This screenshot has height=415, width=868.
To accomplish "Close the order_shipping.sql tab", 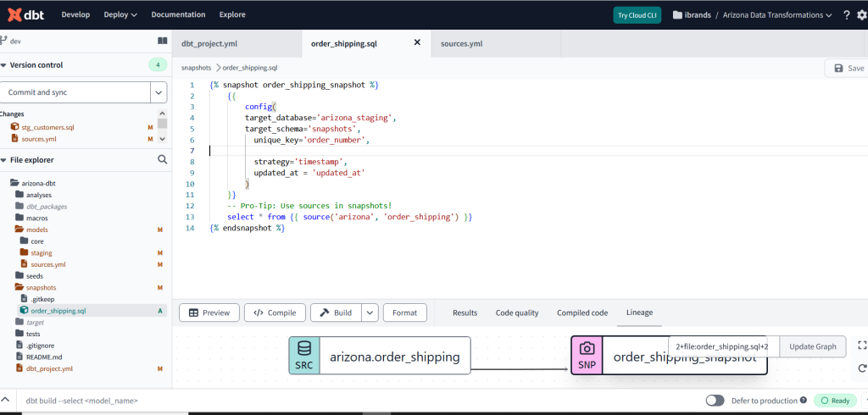I will (416, 42).
